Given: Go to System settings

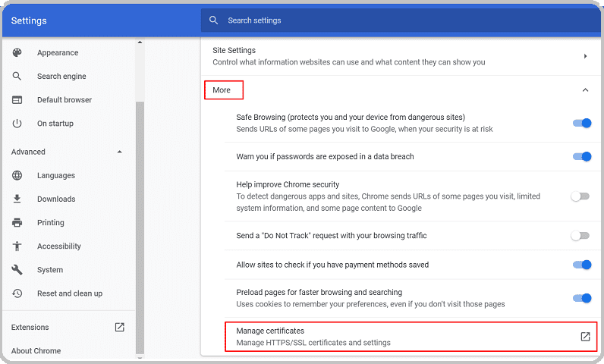Looking at the screenshot, I should (x=50, y=270).
